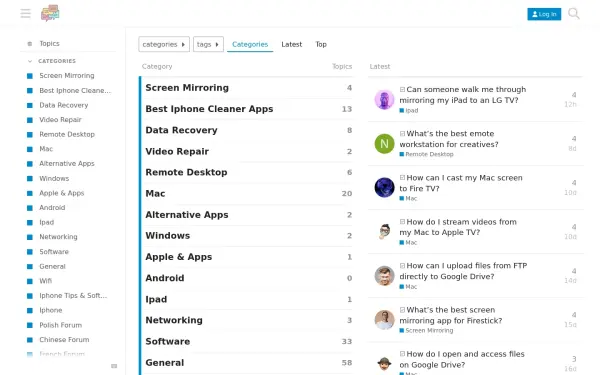Click the keyboard shortcuts icon in the sidebar footer

pyautogui.click(x=114, y=366)
